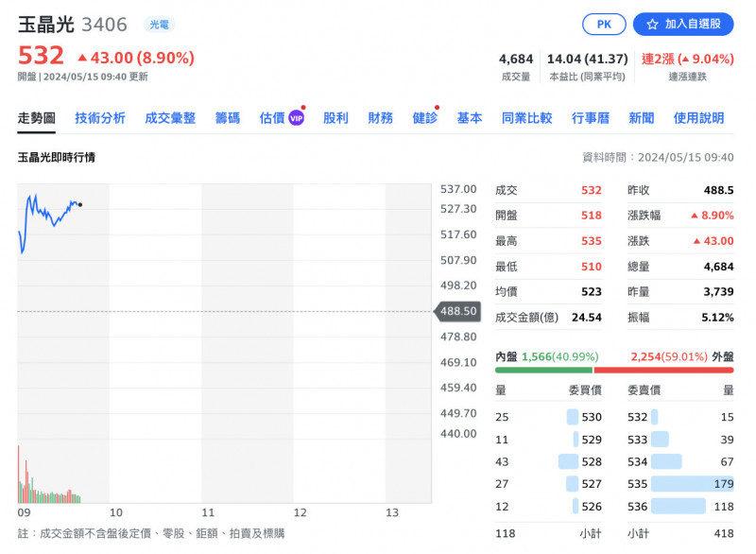756x554 pixels.
Task: Click the star icon on 加入自選股 button
Action: 652,25
